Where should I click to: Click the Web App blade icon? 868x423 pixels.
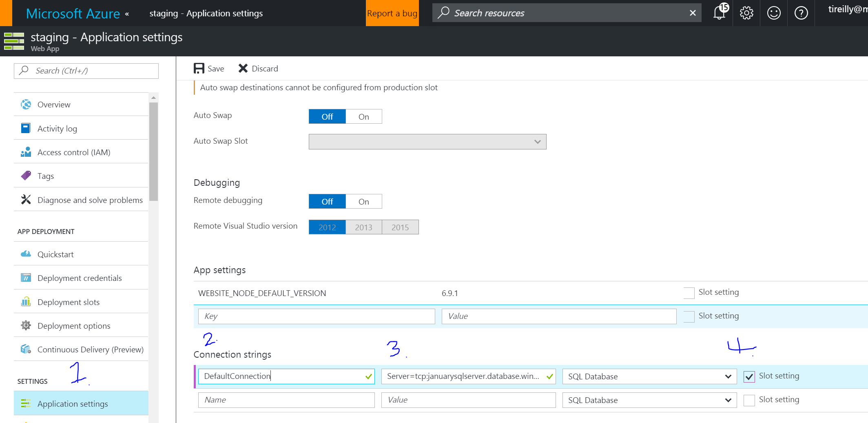point(14,41)
